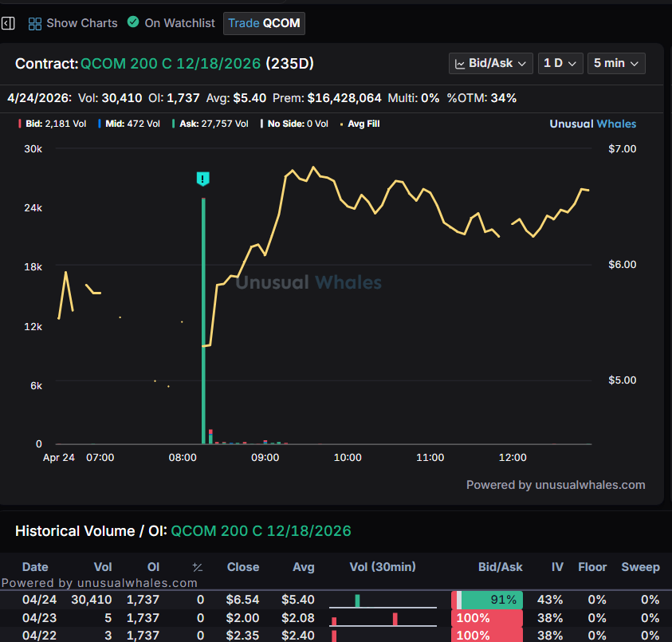This screenshot has width=672, height=642.
Task: Click the 43% IV value
Action: (x=550, y=600)
